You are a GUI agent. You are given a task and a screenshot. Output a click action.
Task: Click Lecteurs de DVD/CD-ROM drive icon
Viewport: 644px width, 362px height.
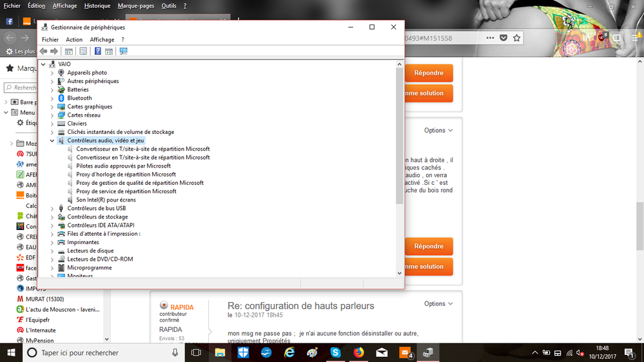point(61,259)
